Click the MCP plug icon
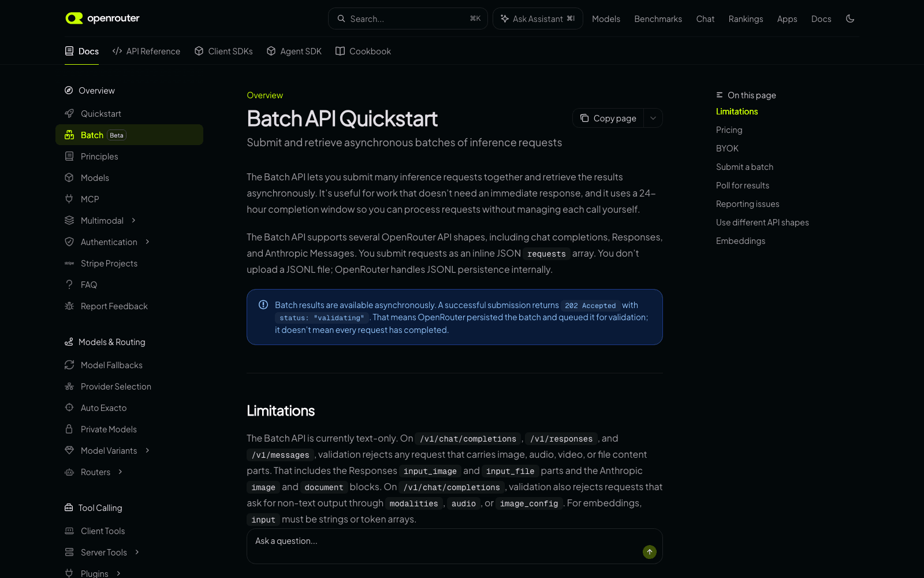Screen dimensions: 924x578 (69, 199)
